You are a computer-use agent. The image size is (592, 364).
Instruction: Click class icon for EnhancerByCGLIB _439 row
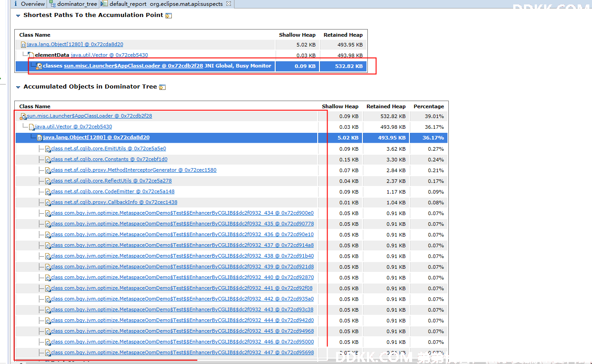click(x=47, y=267)
